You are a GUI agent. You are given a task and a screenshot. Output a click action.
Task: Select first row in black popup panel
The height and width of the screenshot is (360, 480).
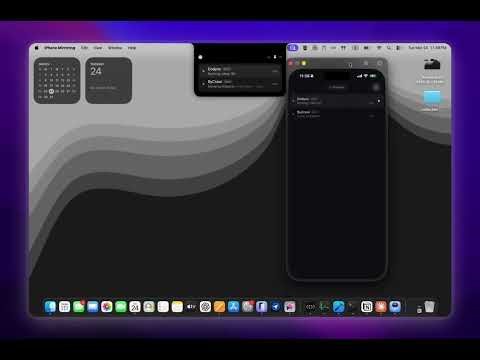[x=240, y=71]
